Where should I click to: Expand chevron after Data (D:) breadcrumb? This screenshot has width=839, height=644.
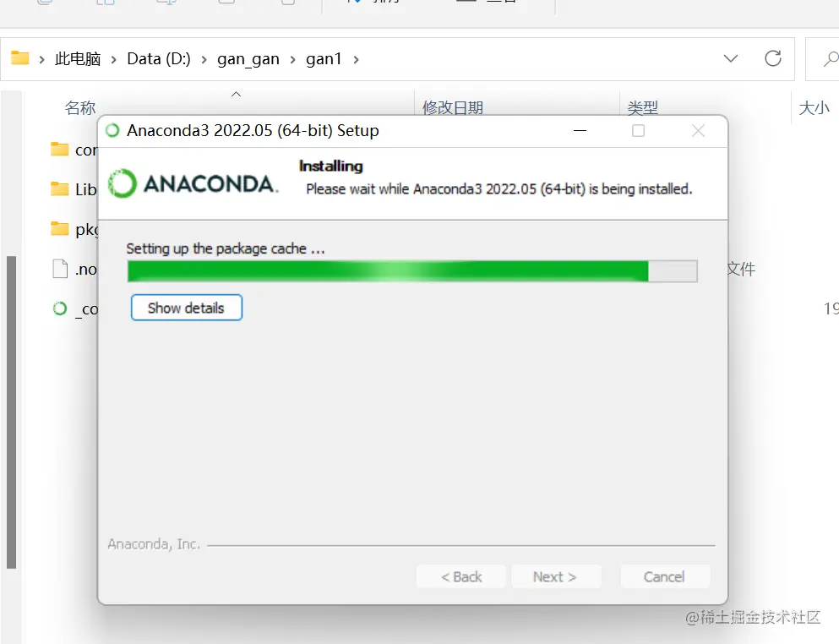coord(204,59)
